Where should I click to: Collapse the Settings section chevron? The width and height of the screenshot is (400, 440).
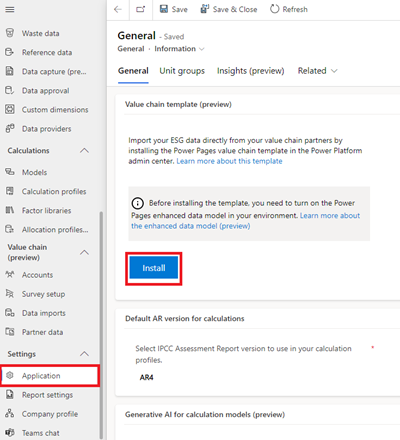[x=85, y=354]
